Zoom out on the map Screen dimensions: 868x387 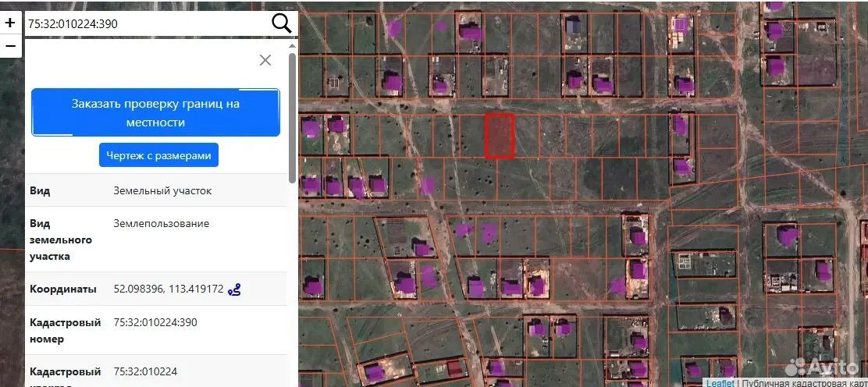tap(10, 47)
